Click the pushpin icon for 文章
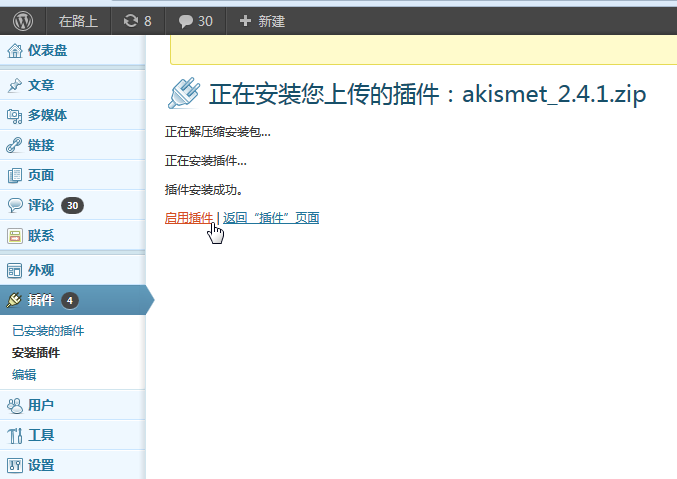Screen dimensions: 677x479 15,85
